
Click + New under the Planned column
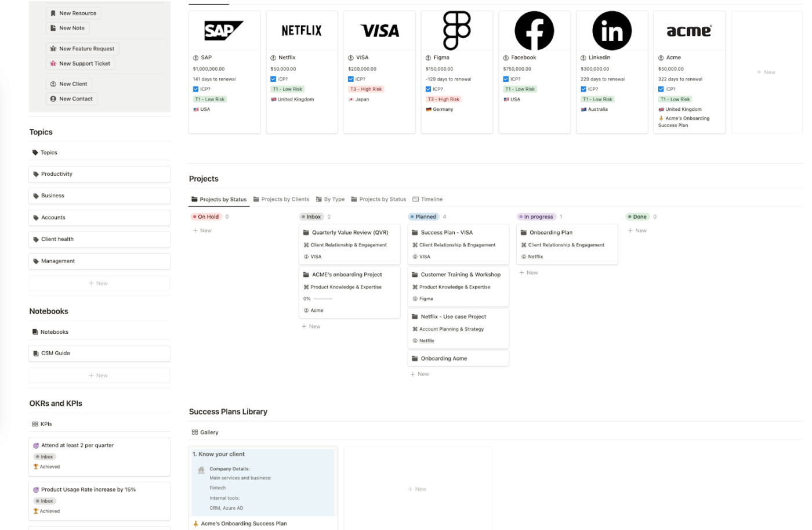pos(419,374)
